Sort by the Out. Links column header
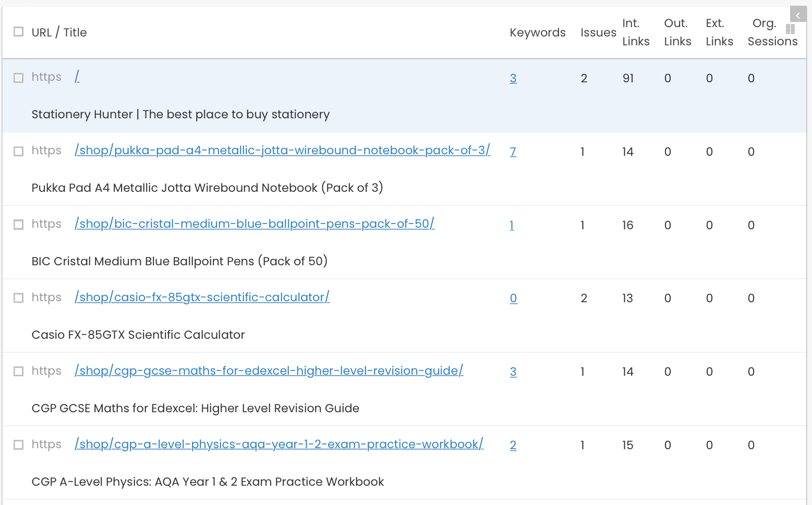The height and width of the screenshot is (505, 812). (677, 32)
